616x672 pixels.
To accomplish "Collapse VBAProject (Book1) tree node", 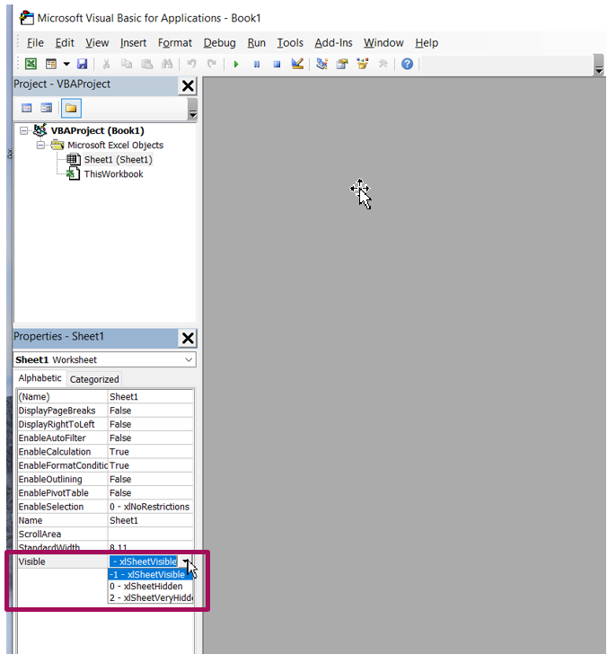I will click(x=24, y=130).
